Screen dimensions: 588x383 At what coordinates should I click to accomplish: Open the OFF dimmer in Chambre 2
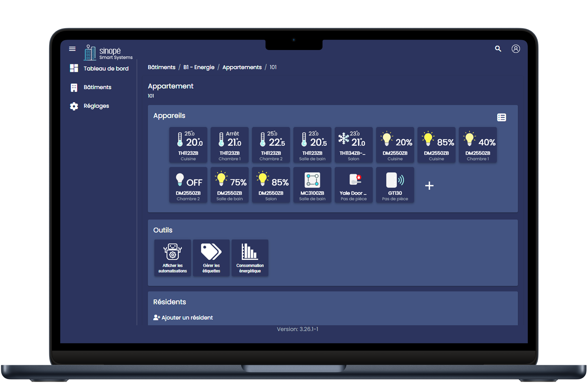click(x=188, y=185)
